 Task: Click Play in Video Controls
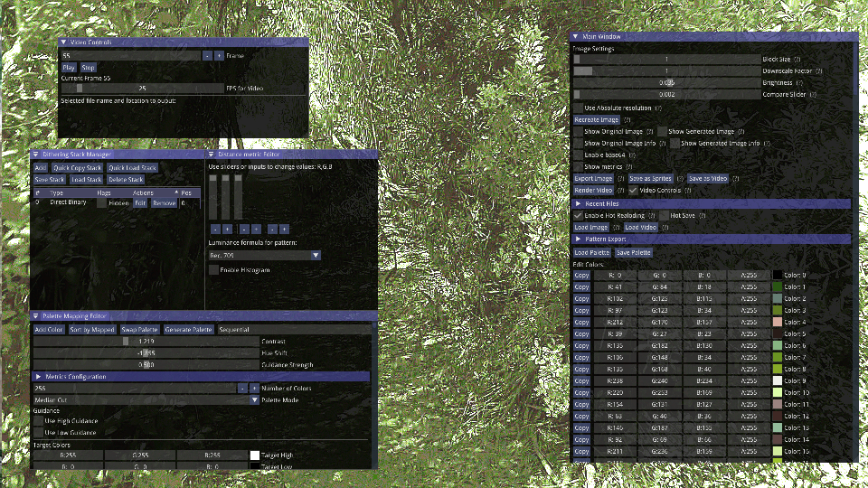click(69, 68)
